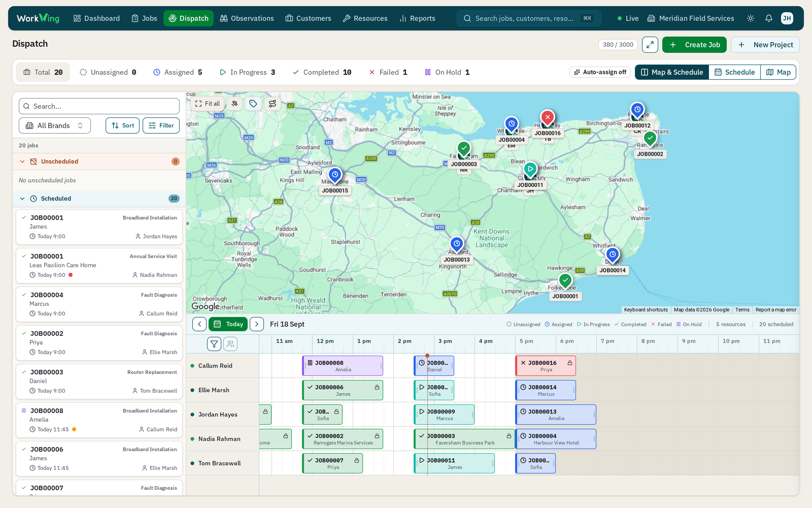The height and width of the screenshot is (508, 812).
Task: Open Meridian Field Services organization switcher
Action: coord(691,18)
